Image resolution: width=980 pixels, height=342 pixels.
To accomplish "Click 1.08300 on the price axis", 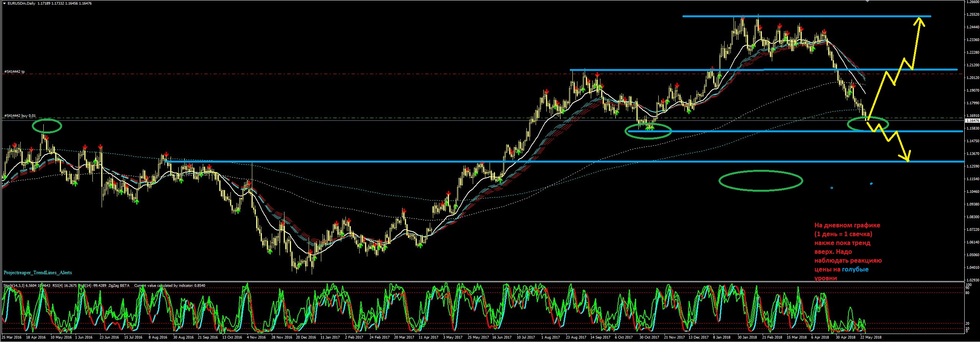I will pos(972,217).
